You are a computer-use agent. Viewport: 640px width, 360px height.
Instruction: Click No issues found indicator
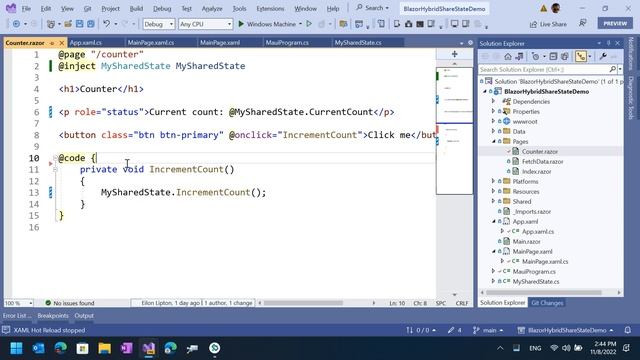70,303
